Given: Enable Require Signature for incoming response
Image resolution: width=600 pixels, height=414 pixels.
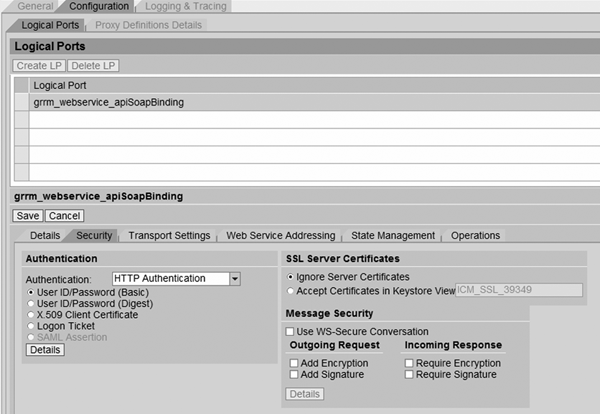Looking at the screenshot, I should point(410,374).
